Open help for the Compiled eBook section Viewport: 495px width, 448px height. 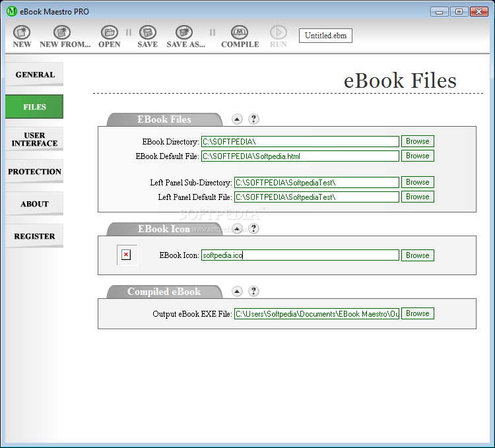click(x=253, y=291)
